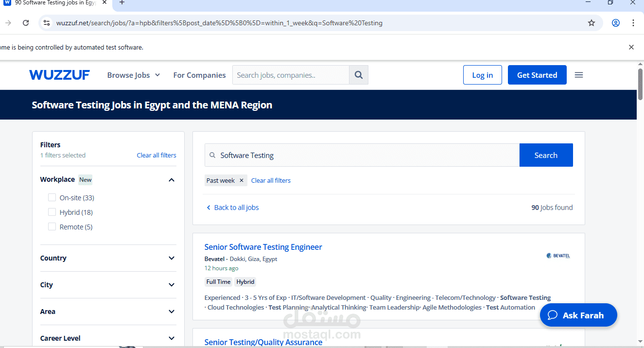Click the '90 Jobs found' text
Viewport: 644px width, 348px height.
click(552, 208)
